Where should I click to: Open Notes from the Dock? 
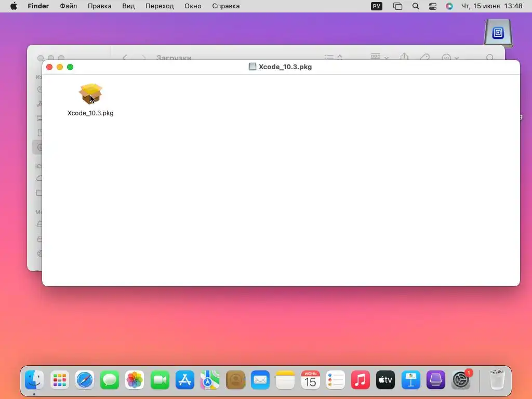point(285,380)
